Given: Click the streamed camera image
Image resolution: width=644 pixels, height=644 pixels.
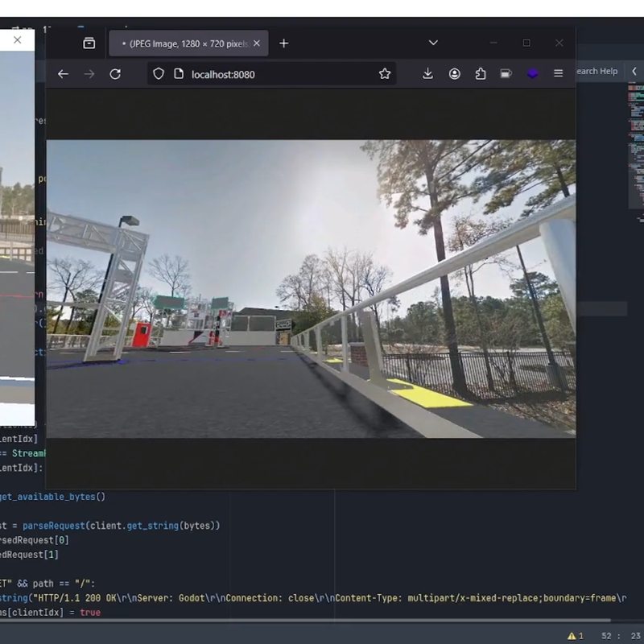Looking at the screenshot, I should (311, 288).
